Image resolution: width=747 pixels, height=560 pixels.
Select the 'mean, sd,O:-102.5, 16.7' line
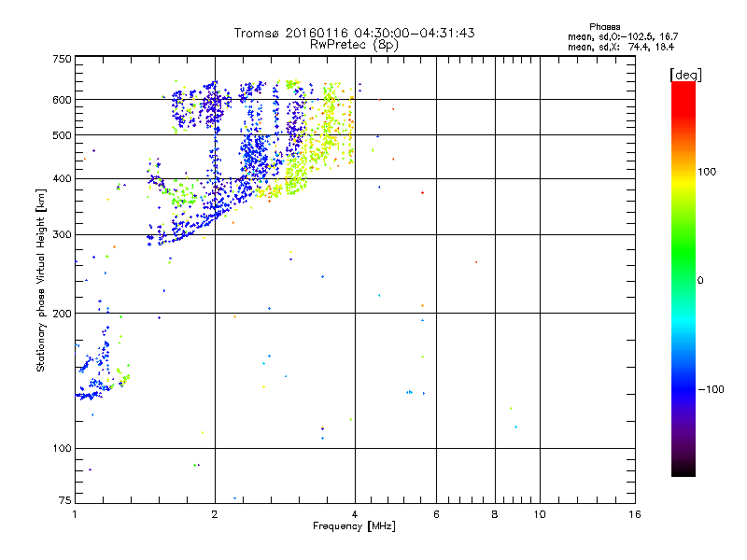[623, 36]
